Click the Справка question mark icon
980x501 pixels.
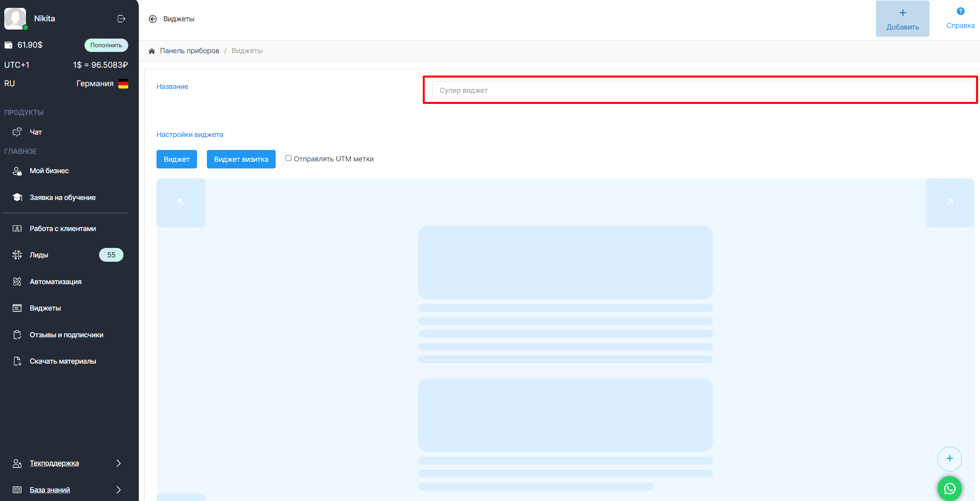(960, 11)
